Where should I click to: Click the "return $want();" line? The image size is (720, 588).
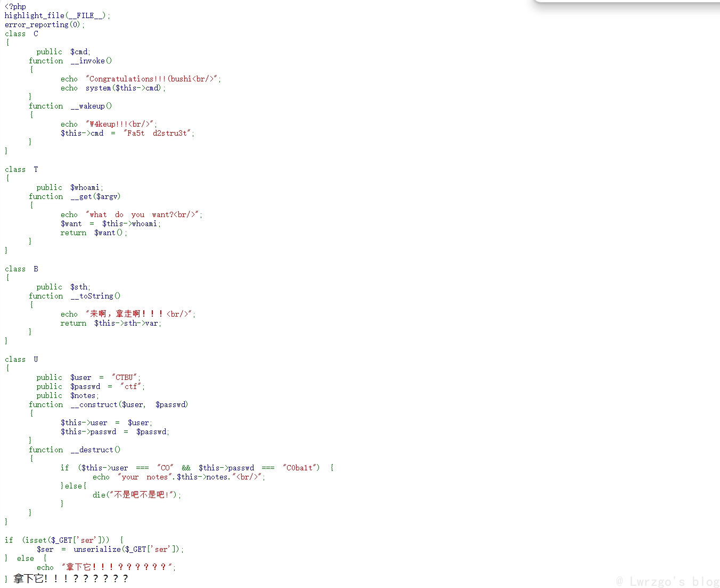94,233
